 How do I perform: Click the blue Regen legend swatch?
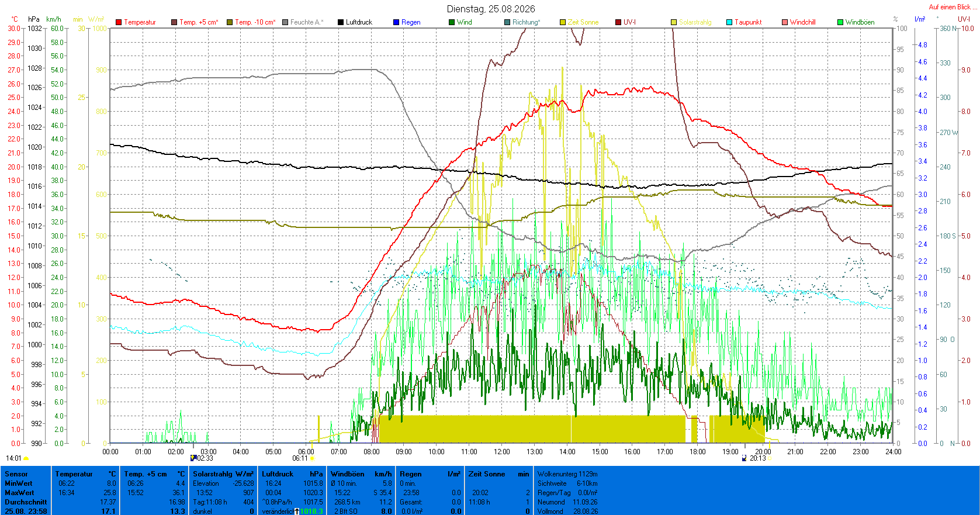tap(396, 22)
